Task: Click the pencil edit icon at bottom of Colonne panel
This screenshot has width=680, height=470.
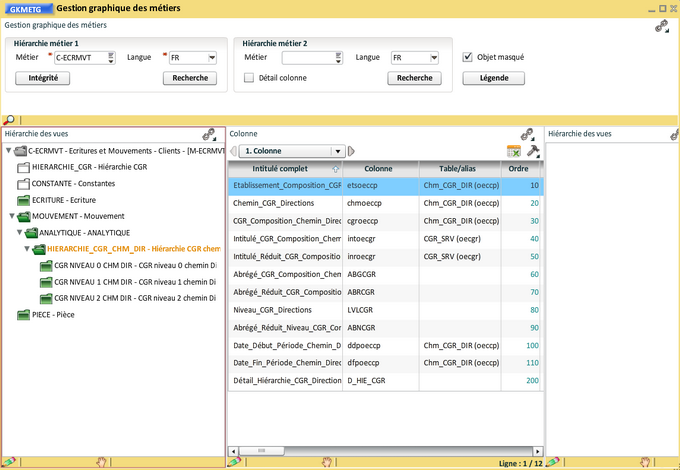Action: pyautogui.click(x=234, y=462)
